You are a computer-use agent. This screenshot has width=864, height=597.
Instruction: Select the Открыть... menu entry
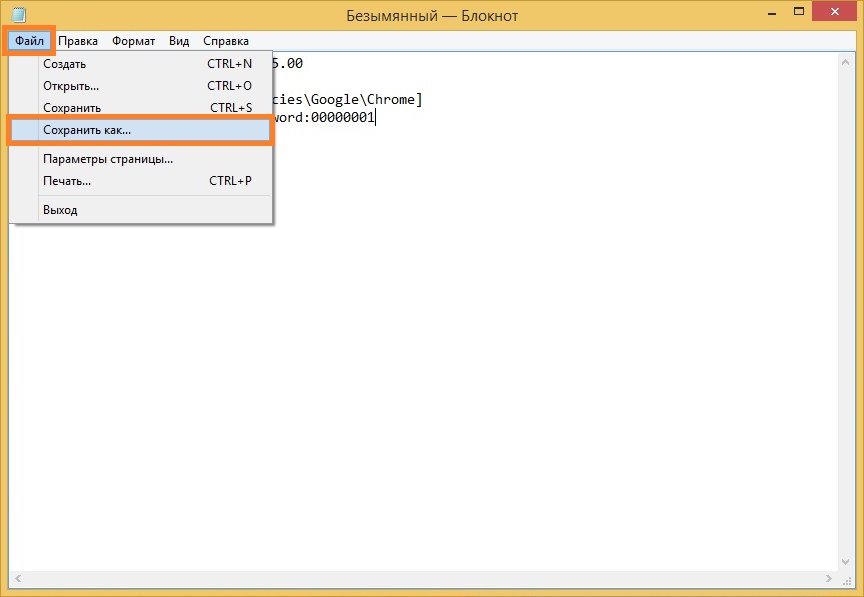coord(70,86)
